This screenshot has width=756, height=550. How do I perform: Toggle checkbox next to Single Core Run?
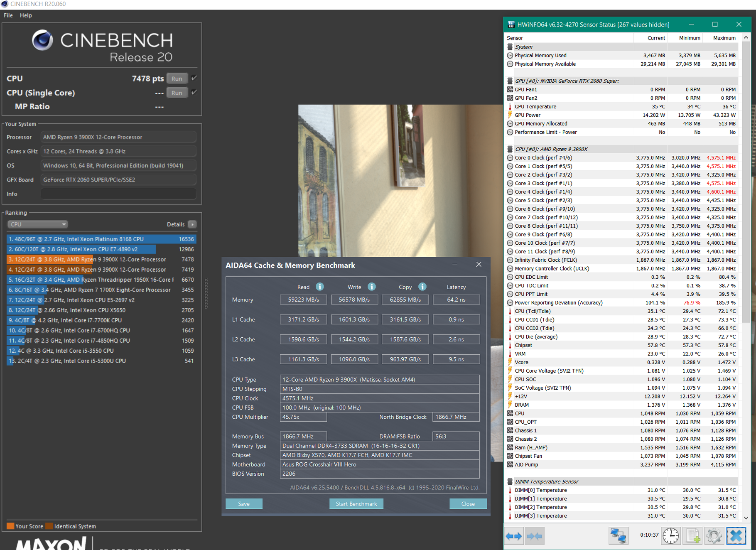194,92
